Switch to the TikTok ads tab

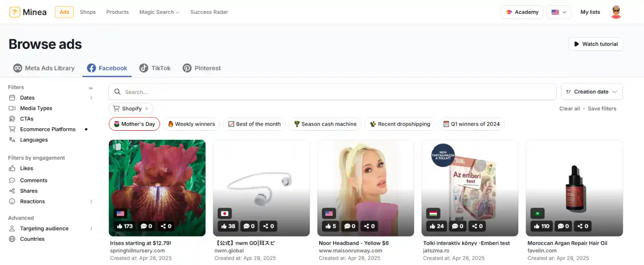(155, 68)
